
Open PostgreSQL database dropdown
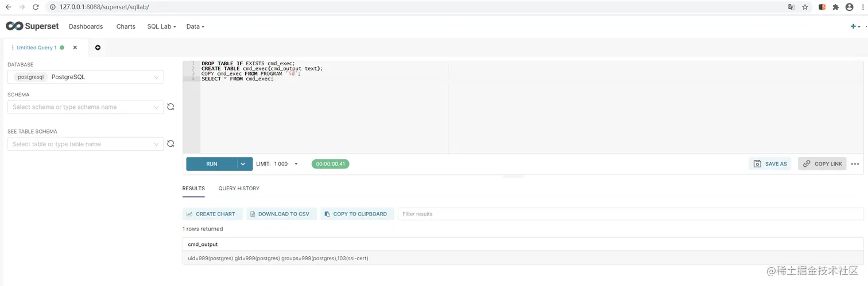[86, 77]
